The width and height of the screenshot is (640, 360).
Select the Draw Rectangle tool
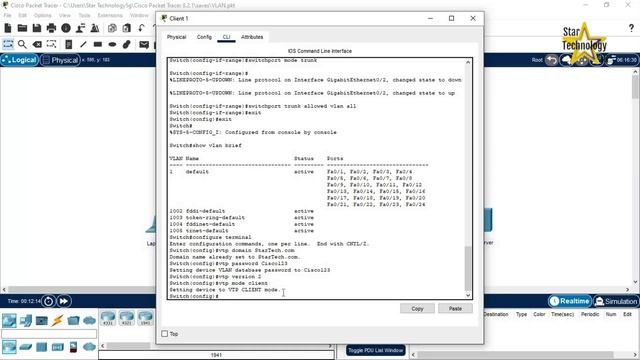pos(98,44)
